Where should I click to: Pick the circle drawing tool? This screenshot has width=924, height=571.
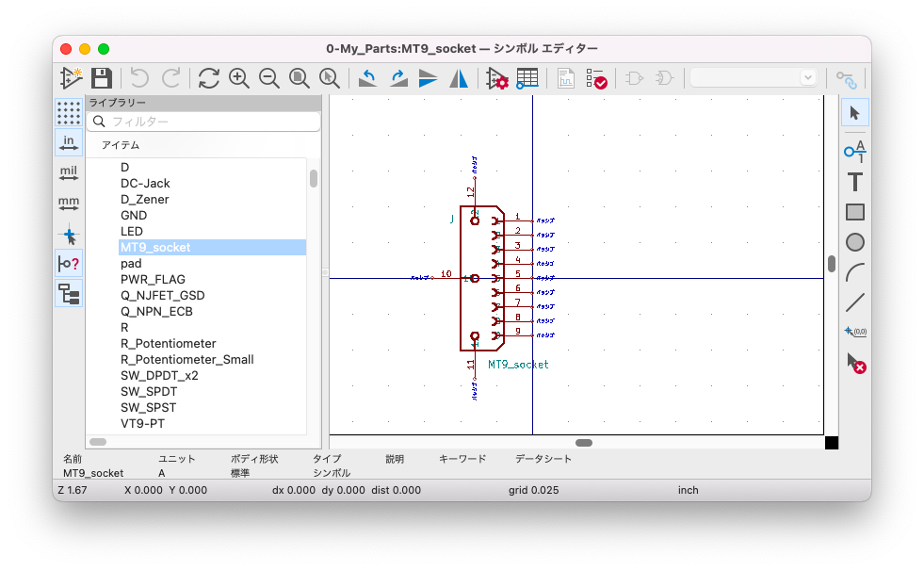pyautogui.click(x=854, y=241)
